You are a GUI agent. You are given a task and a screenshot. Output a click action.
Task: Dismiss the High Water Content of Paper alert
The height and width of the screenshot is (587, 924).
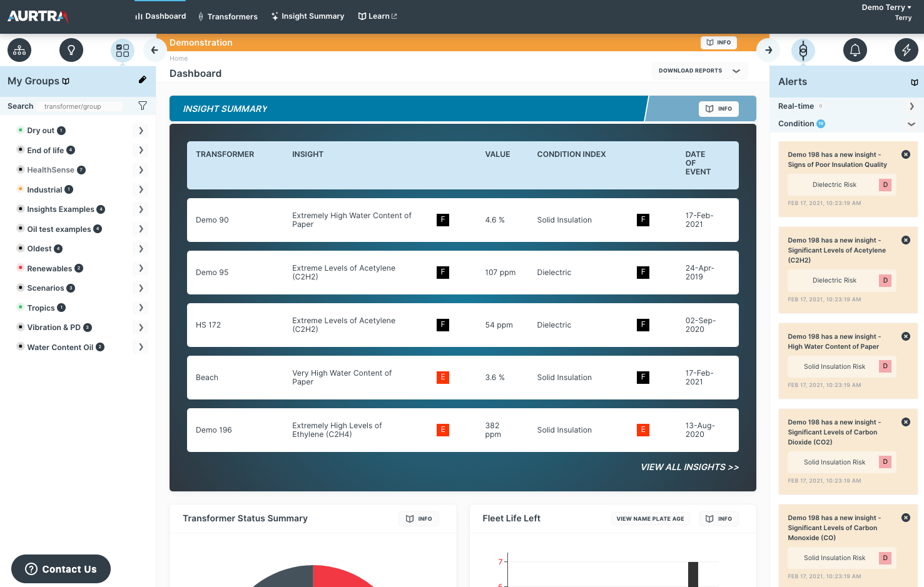click(906, 336)
